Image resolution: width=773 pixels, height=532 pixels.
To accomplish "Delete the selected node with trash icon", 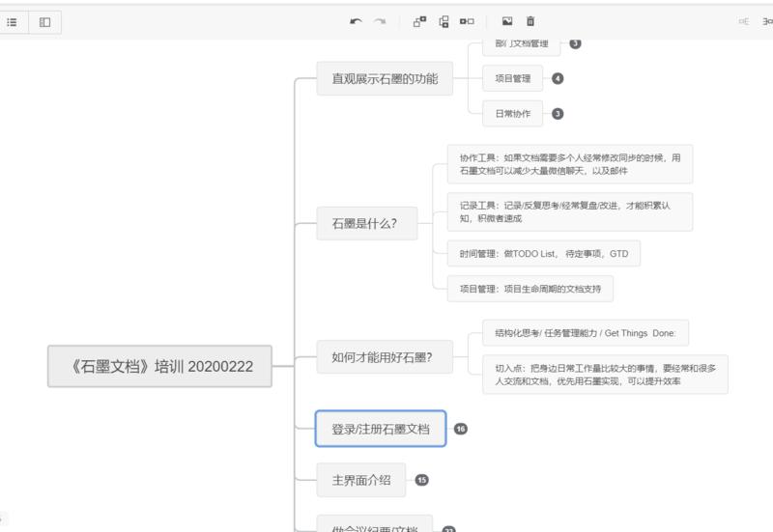I will pyautogui.click(x=530, y=21).
